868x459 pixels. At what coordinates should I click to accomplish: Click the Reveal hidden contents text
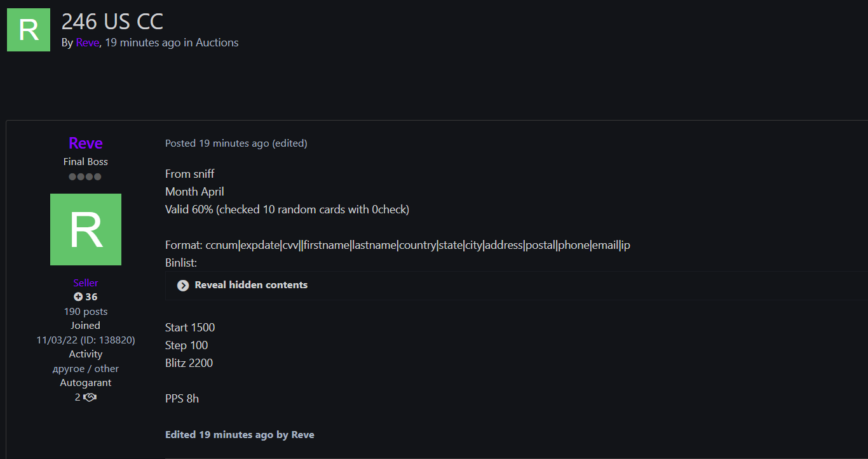[251, 285]
